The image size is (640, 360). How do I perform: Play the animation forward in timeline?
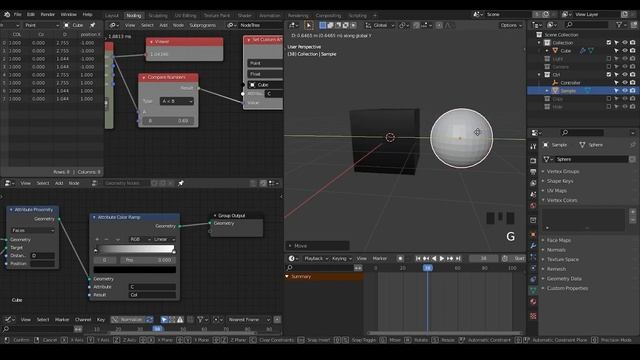(x=442, y=258)
